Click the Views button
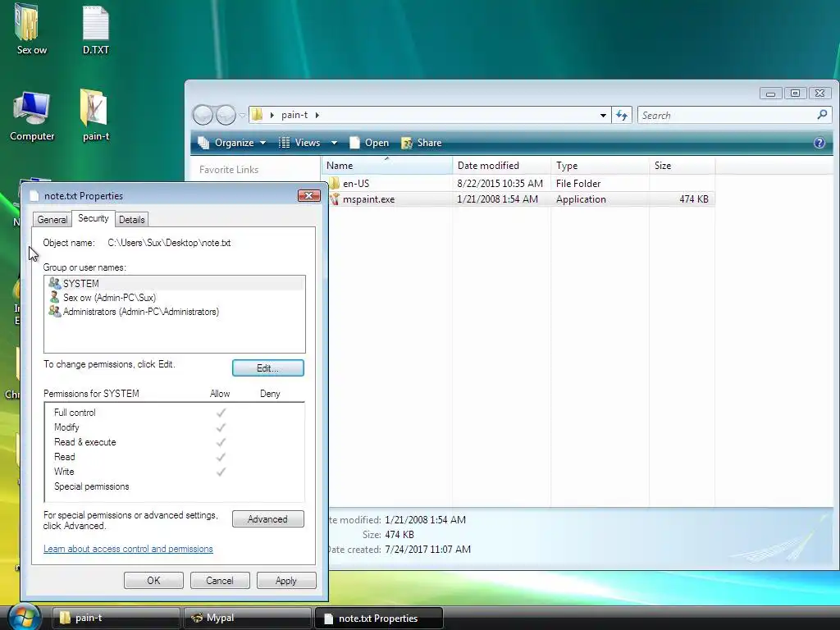The height and width of the screenshot is (630, 840). tap(299, 143)
